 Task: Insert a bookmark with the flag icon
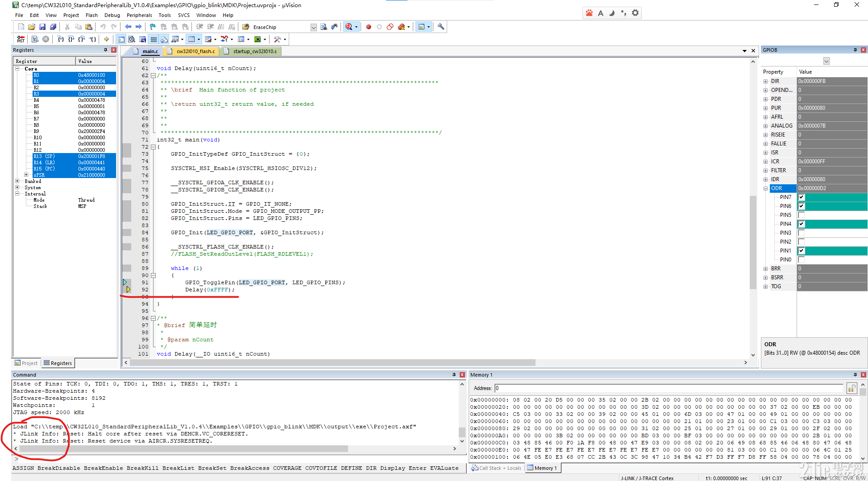153,27
